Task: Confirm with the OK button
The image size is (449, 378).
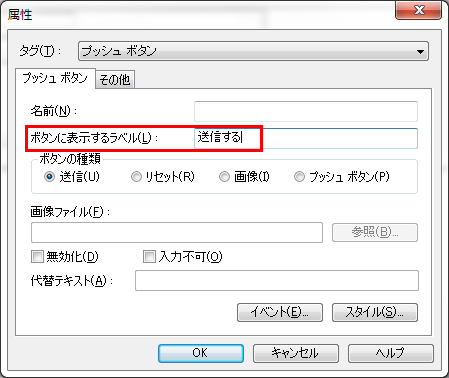Action: (x=201, y=353)
